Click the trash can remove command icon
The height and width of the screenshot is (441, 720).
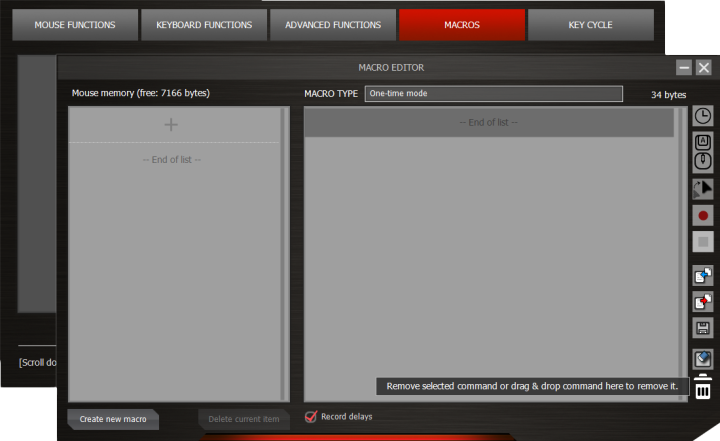[x=703, y=387]
